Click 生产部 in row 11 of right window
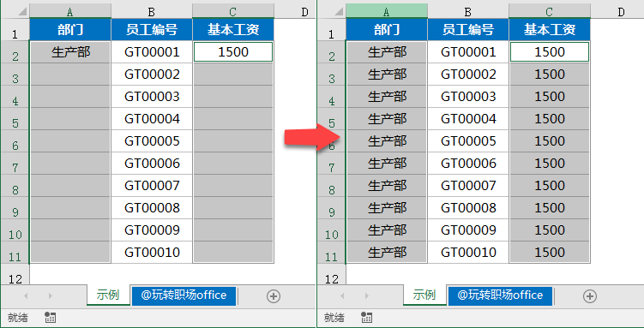This screenshot has width=644, height=328. 387,252
